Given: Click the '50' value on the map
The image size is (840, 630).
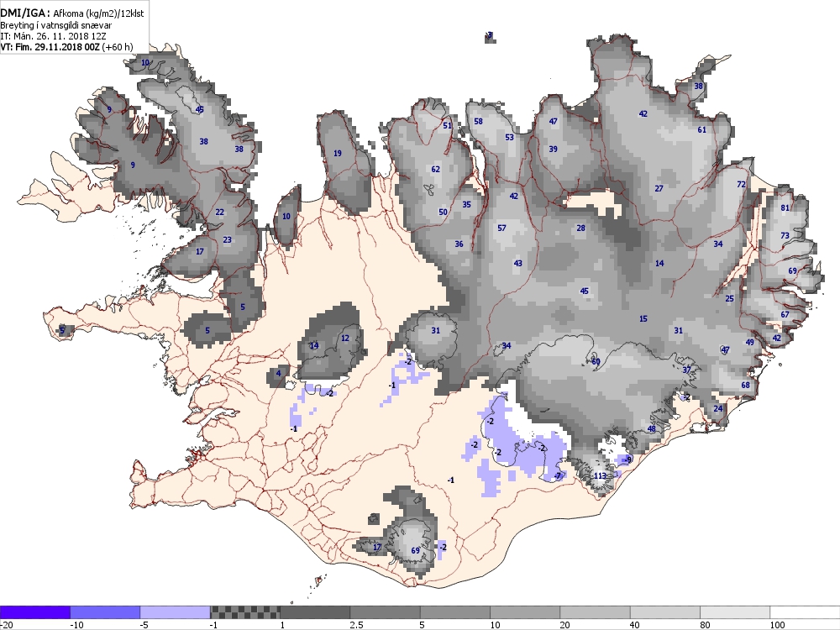Looking at the screenshot, I should point(443,213).
